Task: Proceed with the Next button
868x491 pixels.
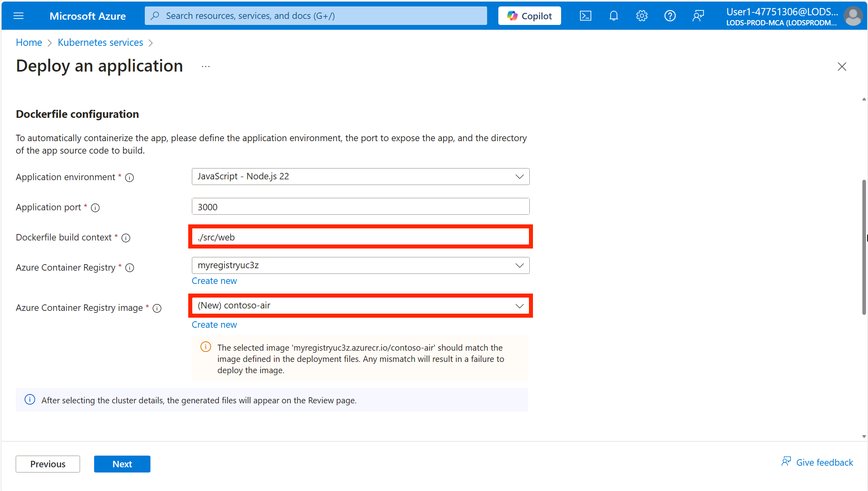Action: (x=122, y=464)
